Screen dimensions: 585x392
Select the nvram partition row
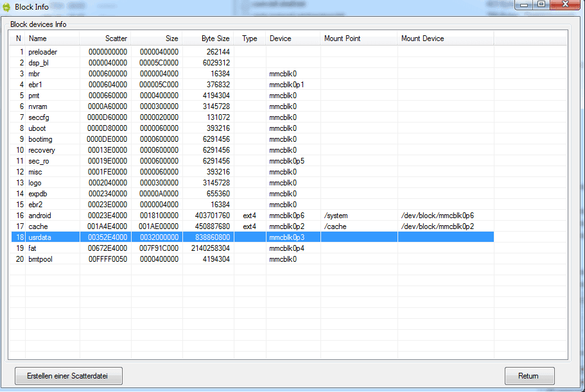point(252,107)
